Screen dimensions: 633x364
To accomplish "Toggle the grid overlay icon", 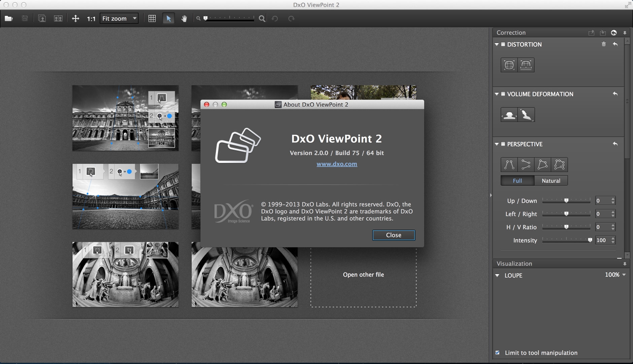I will [x=152, y=19].
